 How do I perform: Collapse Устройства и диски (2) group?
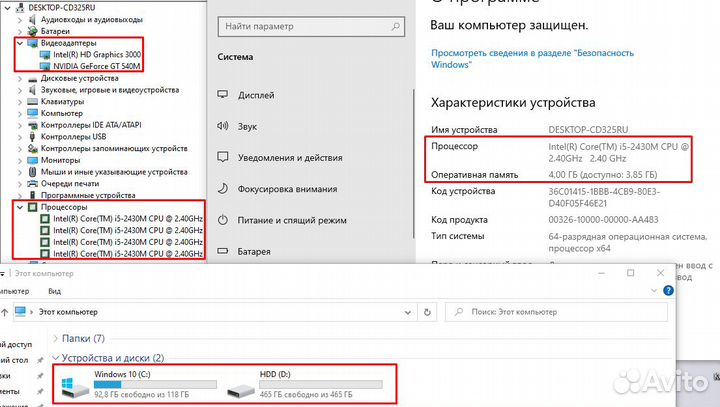tap(56, 358)
